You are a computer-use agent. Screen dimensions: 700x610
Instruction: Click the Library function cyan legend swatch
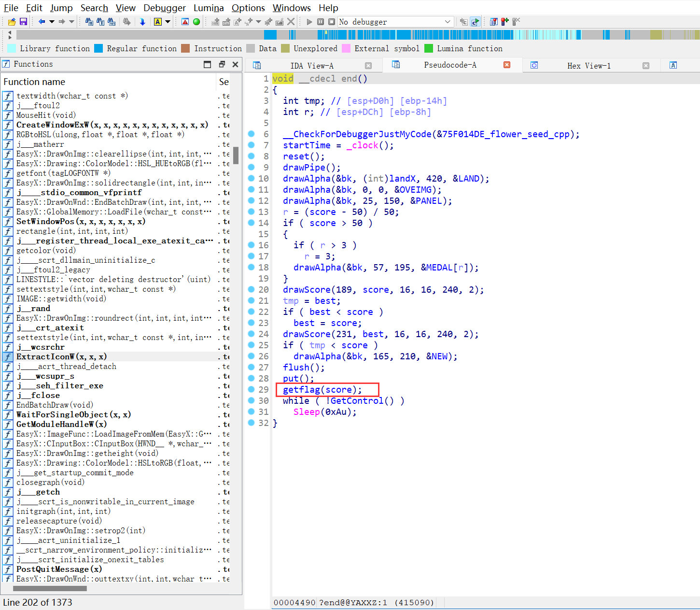pos(12,48)
